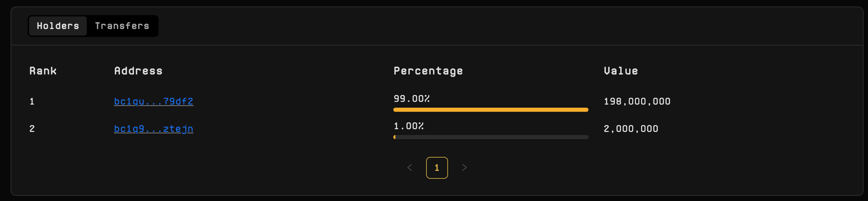Click the 99.00% progress bar
This screenshot has height=201, width=868.
[491, 110]
